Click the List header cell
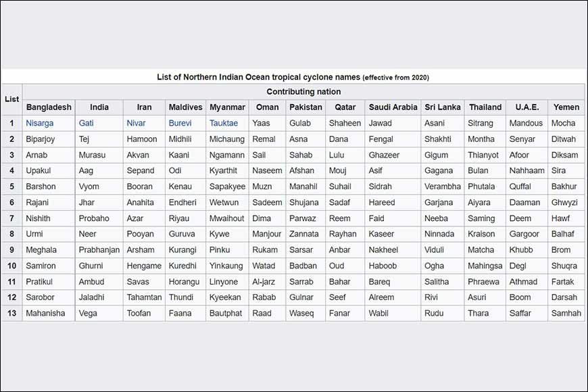 pyautogui.click(x=11, y=99)
